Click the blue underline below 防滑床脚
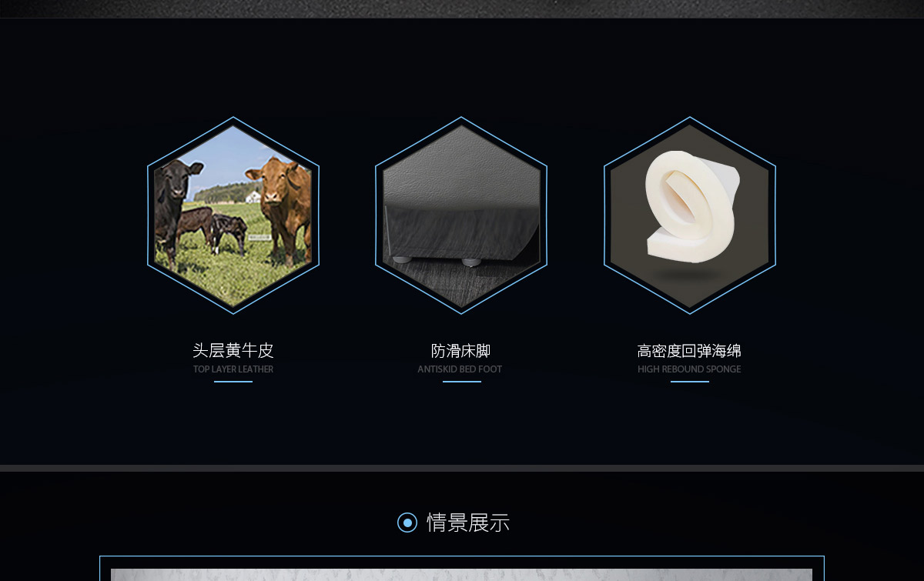Image resolution: width=924 pixels, height=581 pixels. 462,382
